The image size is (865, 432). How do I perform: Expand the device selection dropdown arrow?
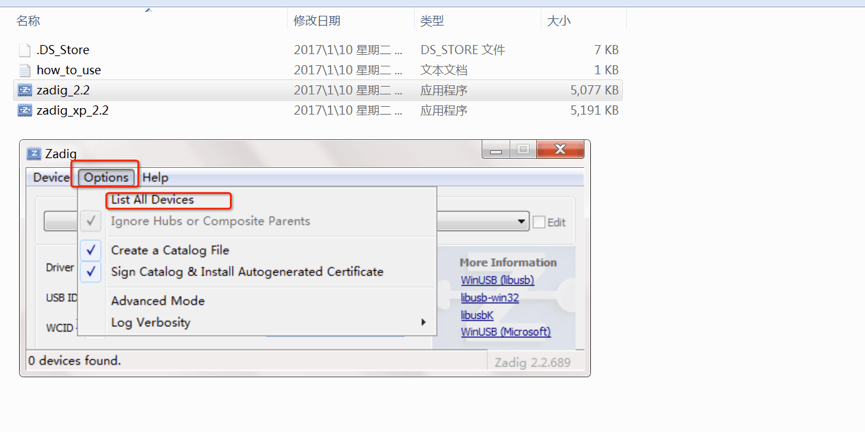pyautogui.click(x=521, y=222)
